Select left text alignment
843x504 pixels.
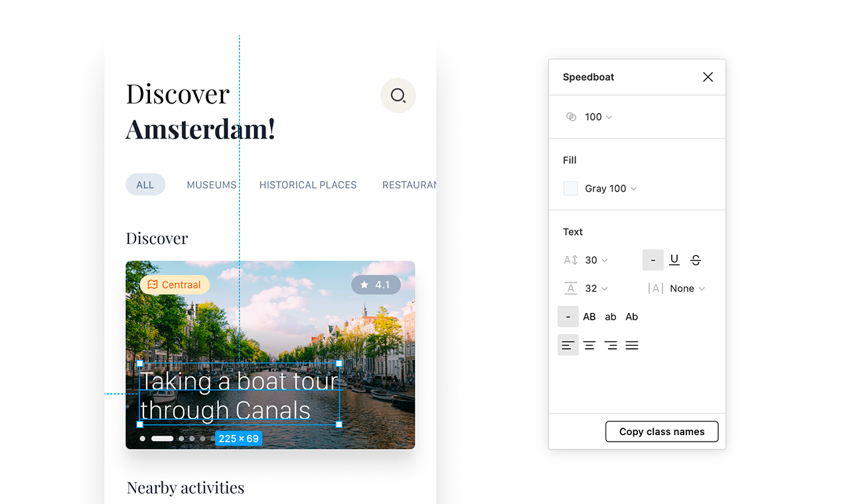pyautogui.click(x=568, y=345)
